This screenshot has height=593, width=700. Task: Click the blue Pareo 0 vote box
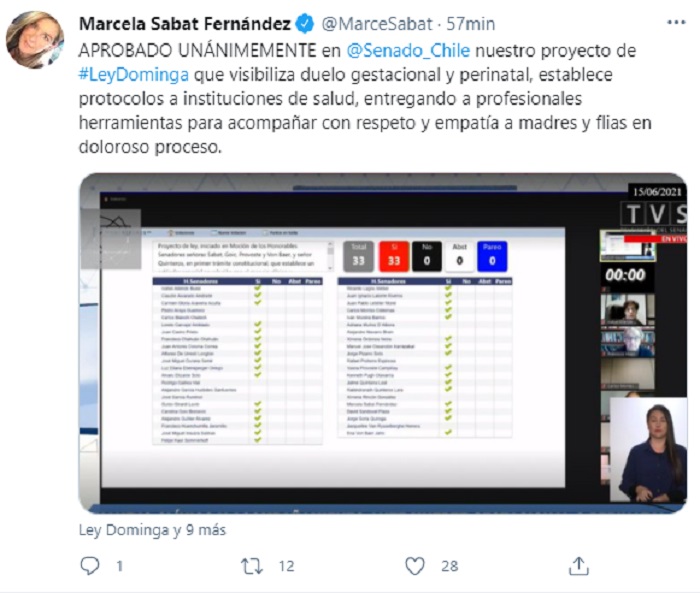492,256
